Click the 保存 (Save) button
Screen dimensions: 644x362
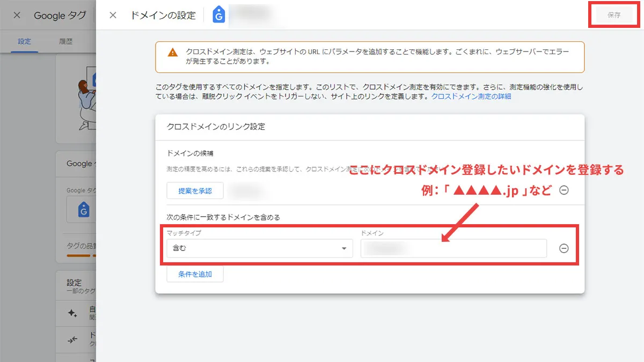(614, 14)
